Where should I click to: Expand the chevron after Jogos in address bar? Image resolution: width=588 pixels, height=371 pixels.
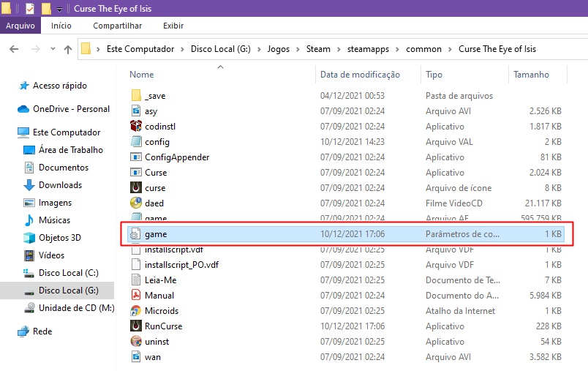click(298, 49)
